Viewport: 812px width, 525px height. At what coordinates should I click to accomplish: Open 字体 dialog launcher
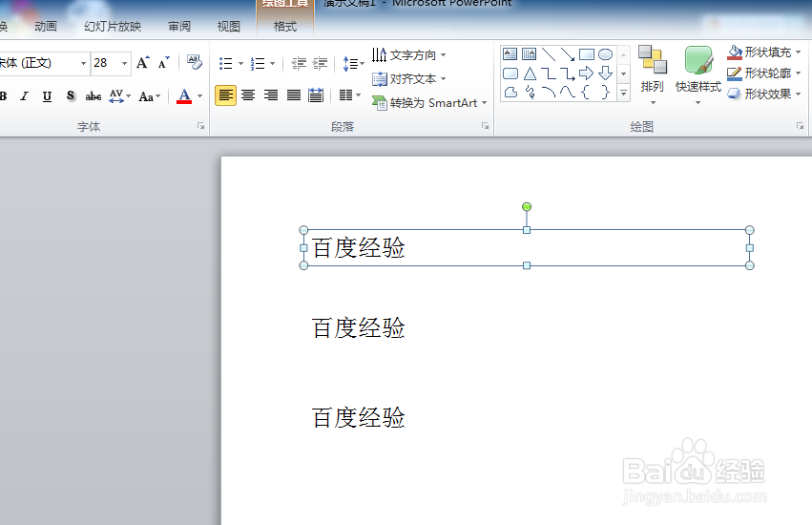[201, 126]
